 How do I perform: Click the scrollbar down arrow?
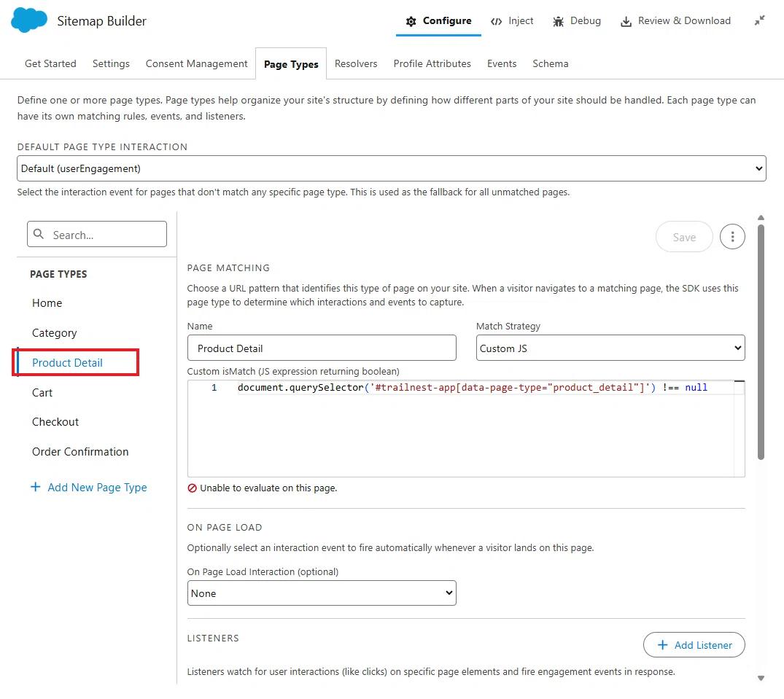tap(761, 678)
